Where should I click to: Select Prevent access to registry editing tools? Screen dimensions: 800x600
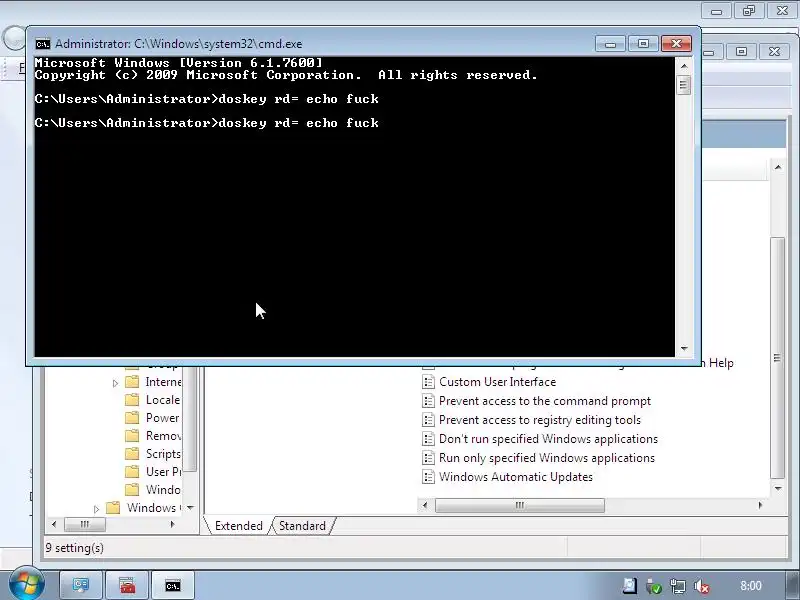coord(540,419)
